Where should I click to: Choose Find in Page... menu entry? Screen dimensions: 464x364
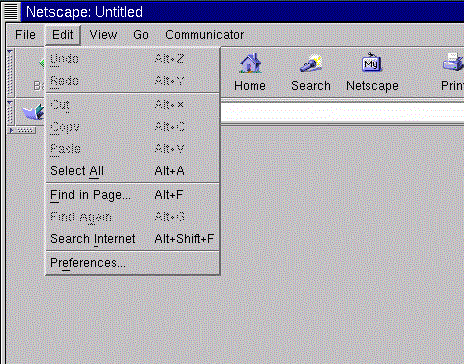point(132,195)
